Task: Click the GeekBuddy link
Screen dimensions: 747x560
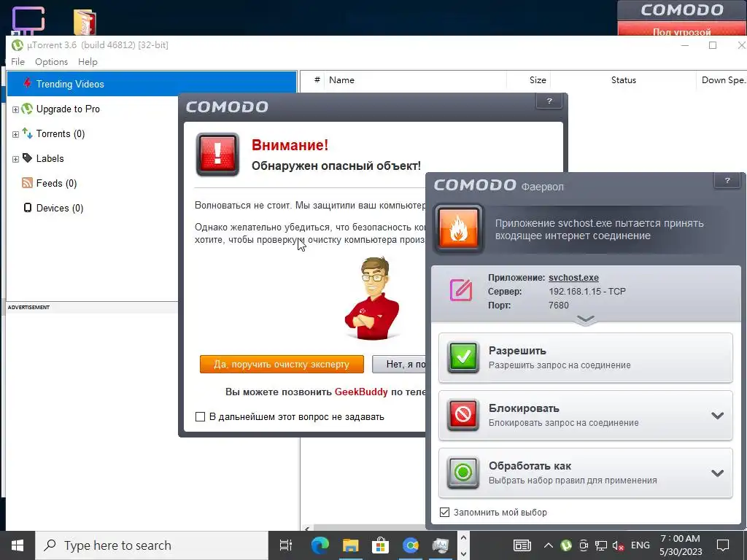Action: [x=361, y=392]
